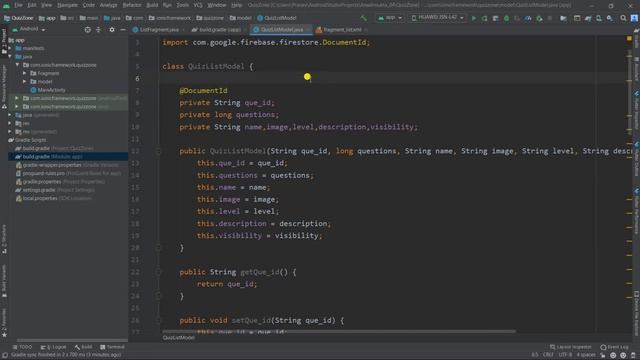
Task: Switch to fragment_list.xml editor tab
Action: tap(342, 30)
